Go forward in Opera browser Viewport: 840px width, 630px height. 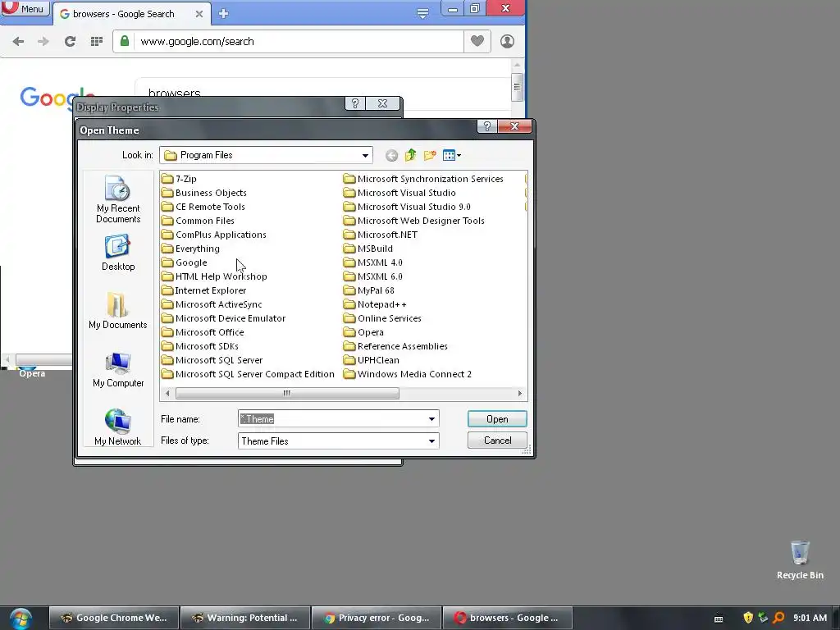point(43,41)
